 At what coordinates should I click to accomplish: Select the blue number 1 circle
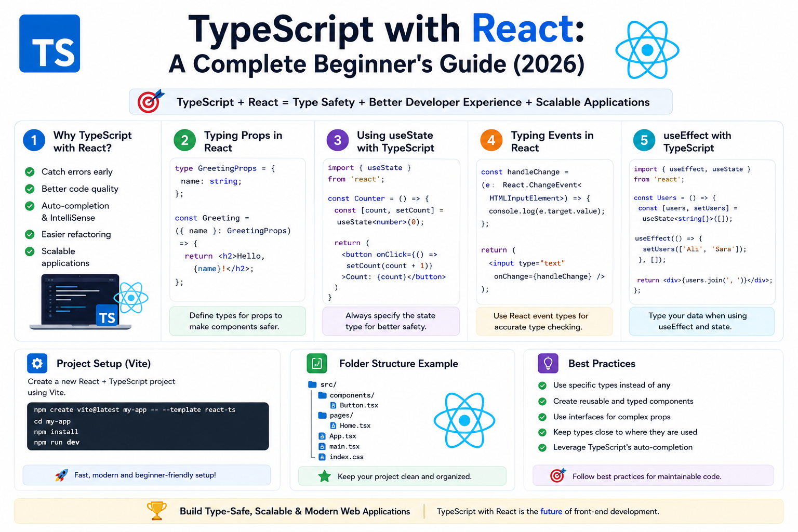pyautogui.click(x=34, y=140)
